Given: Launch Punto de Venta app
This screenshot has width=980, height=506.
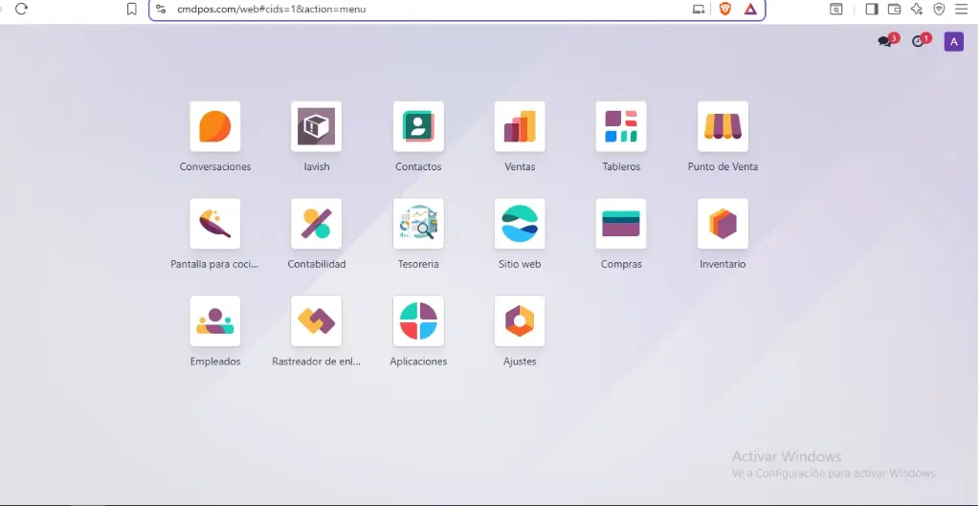Looking at the screenshot, I should (x=723, y=126).
